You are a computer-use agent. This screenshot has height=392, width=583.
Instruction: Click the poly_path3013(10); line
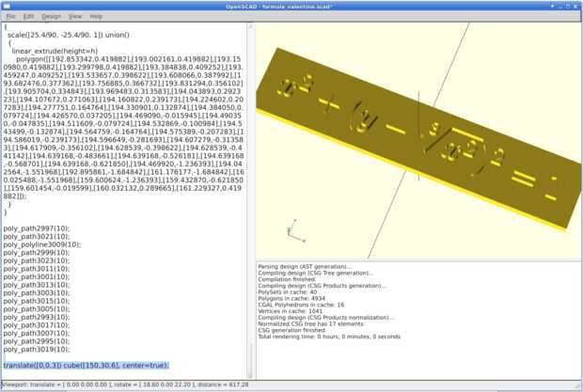[x=37, y=285]
